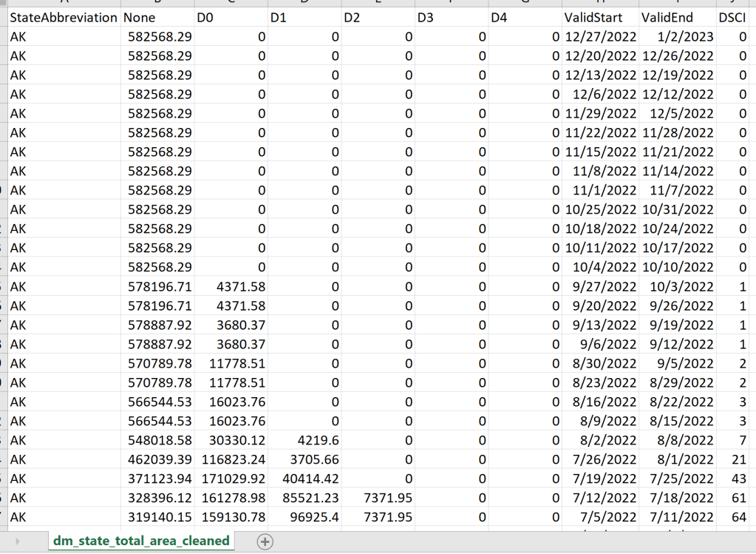Click the ValidStart cell dated 12/27/2022
The width and height of the screenshot is (756, 554).
click(x=600, y=36)
